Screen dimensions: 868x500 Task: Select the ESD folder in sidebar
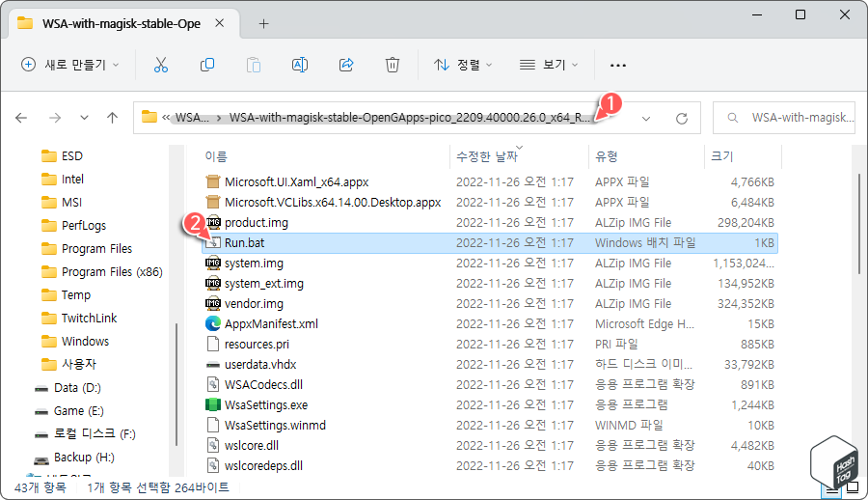click(62, 155)
